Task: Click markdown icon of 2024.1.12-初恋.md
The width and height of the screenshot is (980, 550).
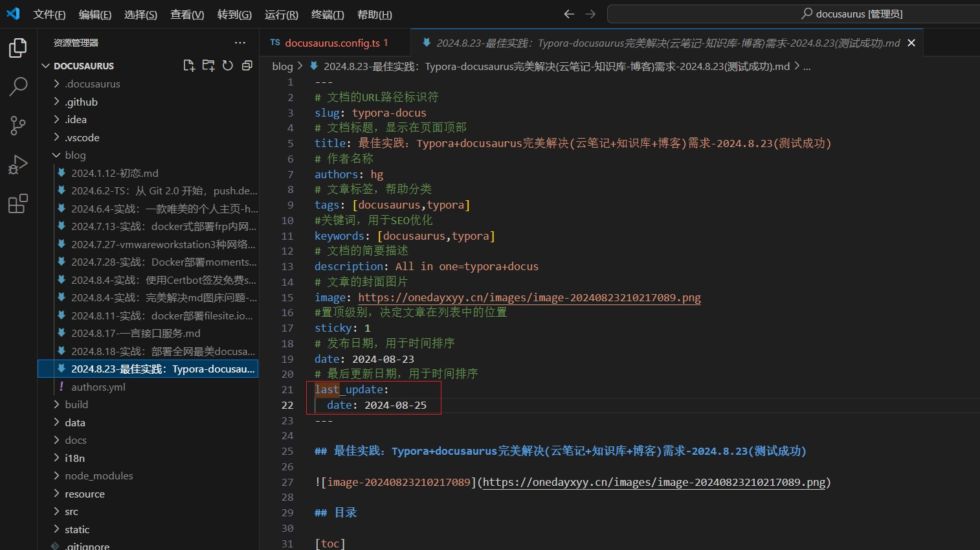Action: 61,173
